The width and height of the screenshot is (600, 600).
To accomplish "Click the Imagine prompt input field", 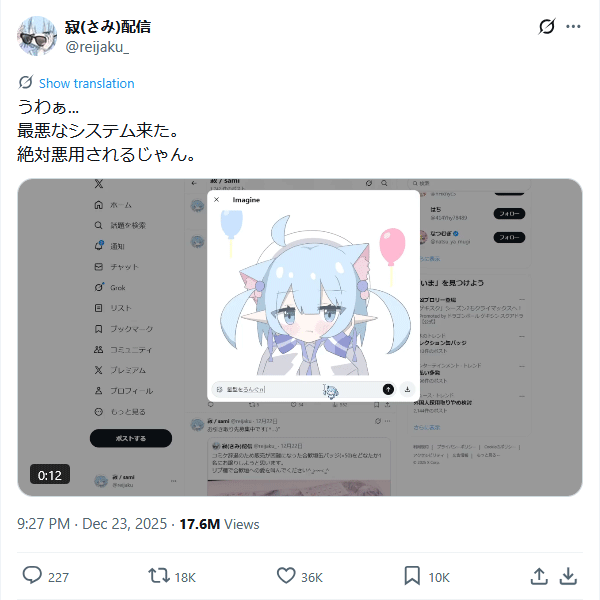I will [x=297, y=389].
